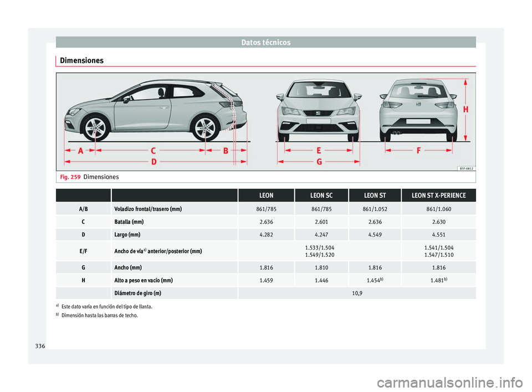This screenshot has height=392, width=532.
Task: Click the '4.551' length value
Action: pyautogui.click(x=439, y=235)
